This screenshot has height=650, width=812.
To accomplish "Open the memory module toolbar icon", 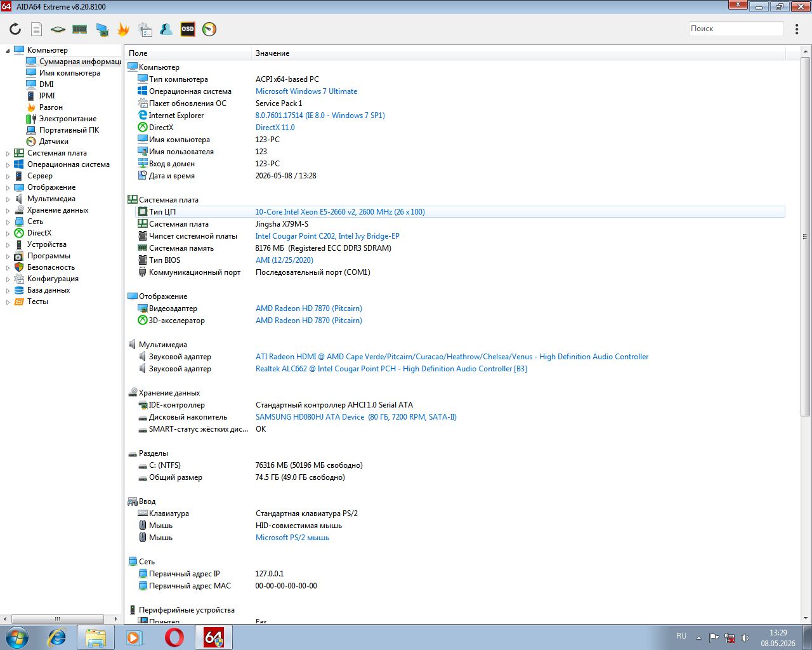I will point(79,29).
